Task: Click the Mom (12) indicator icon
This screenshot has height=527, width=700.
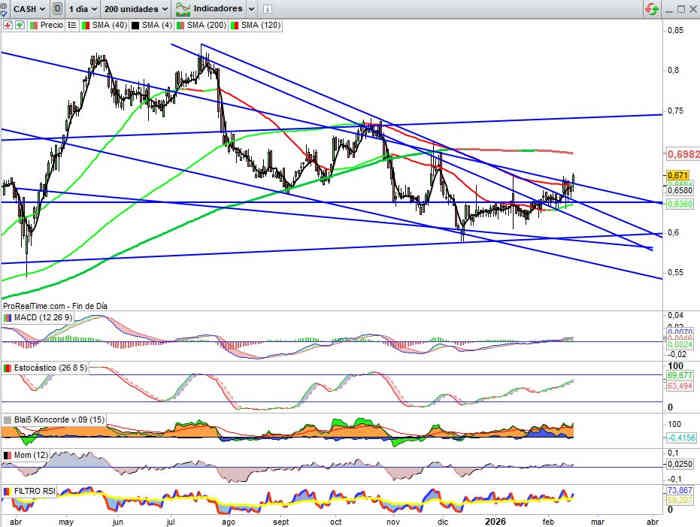Action: tap(8, 456)
